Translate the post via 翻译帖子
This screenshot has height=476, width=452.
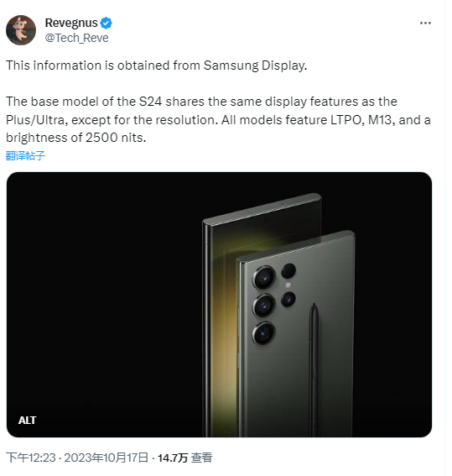point(25,155)
